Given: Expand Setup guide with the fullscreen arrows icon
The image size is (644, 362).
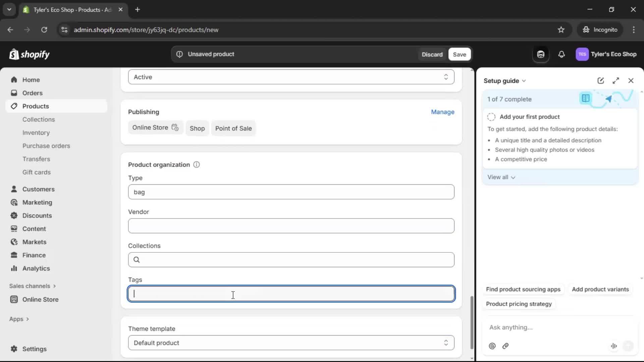Looking at the screenshot, I should click(x=616, y=80).
